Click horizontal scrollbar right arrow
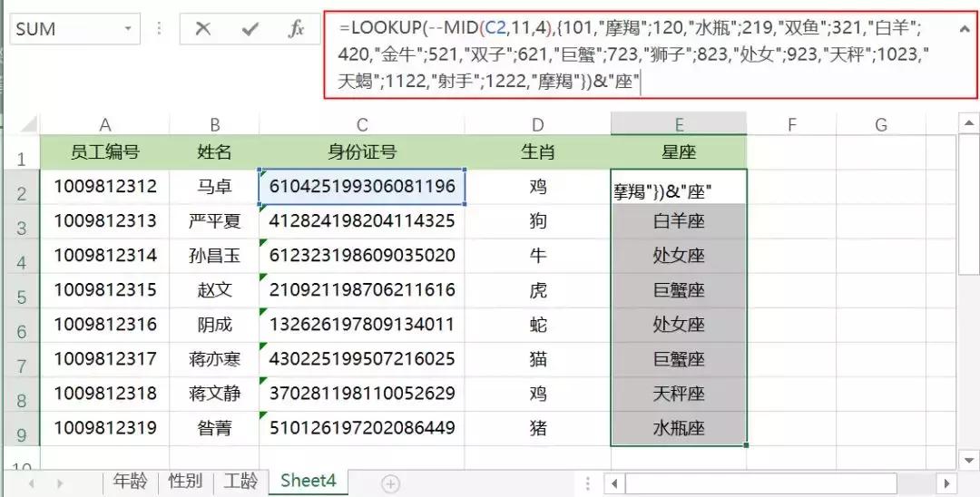 pyautogui.click(x=947, y=482)
